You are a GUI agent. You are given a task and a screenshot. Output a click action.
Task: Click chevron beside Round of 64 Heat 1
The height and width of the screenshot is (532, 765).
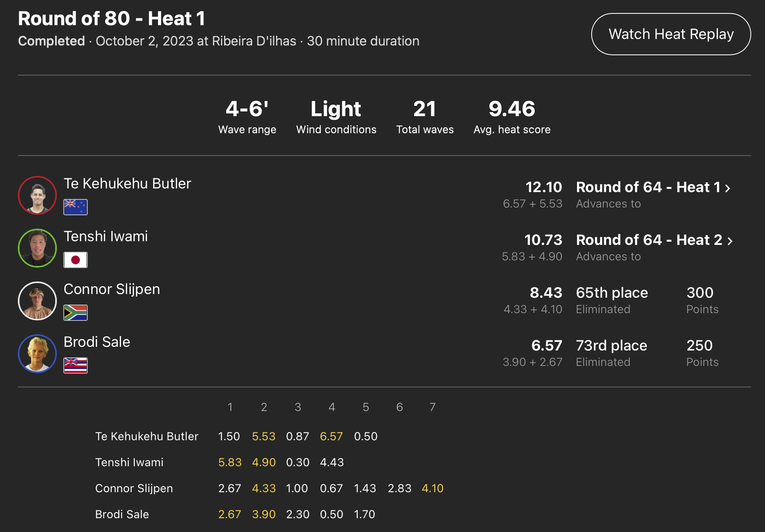[728, 188]
